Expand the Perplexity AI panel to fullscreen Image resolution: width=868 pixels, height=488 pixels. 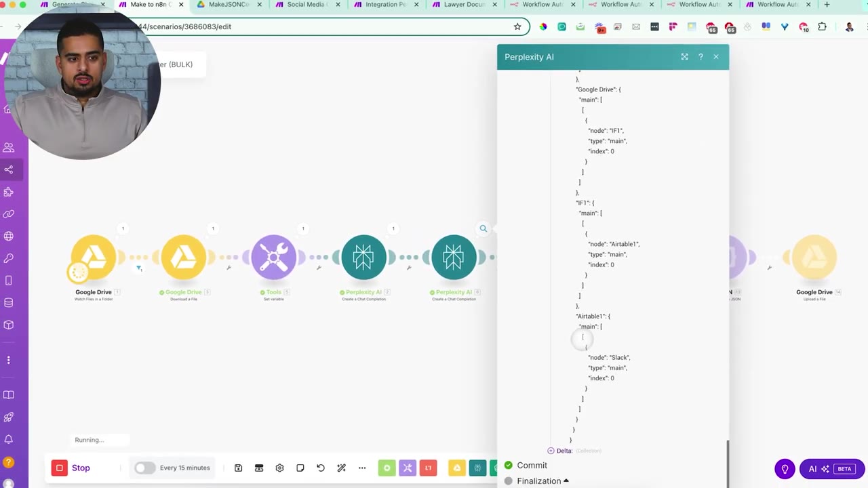(x=684, y=57)
